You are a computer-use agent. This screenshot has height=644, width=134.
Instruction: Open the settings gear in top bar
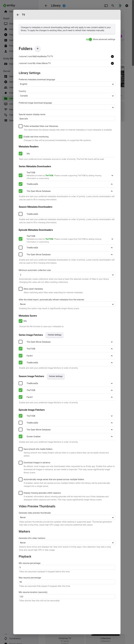pos(127,5)
